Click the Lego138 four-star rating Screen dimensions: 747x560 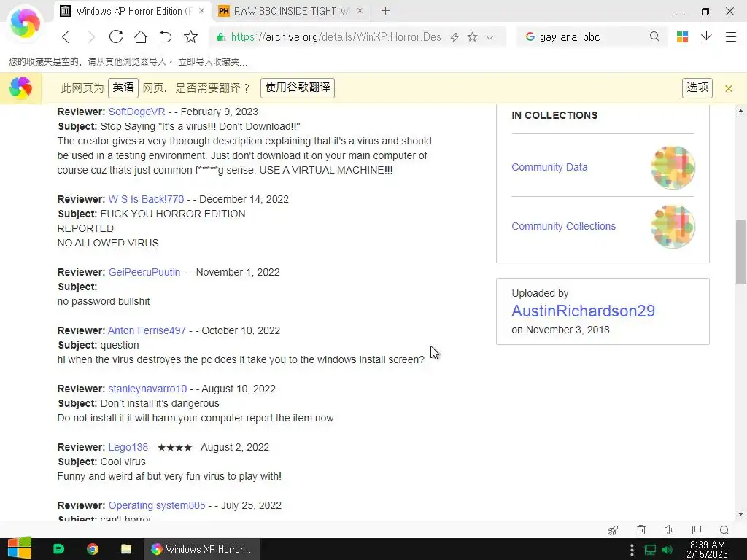click(175, 448)
